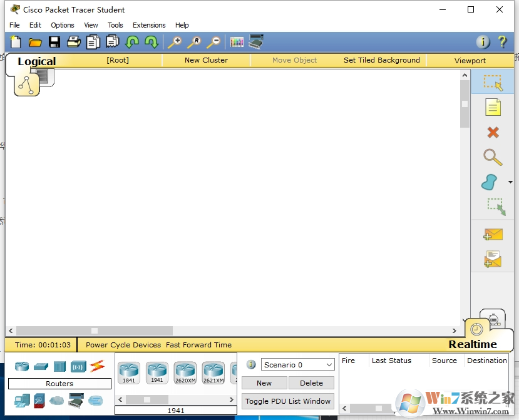Select the 1841 router model
The height and width of the screenshot is (420, 519).
tap(128, 371)
